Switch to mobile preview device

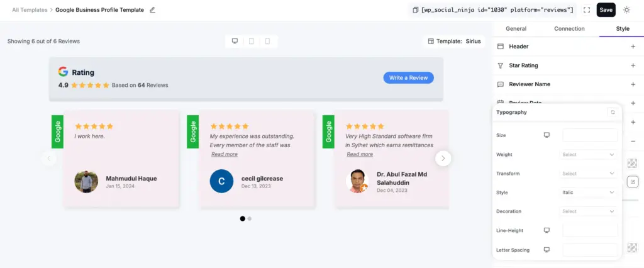point(267,41)
